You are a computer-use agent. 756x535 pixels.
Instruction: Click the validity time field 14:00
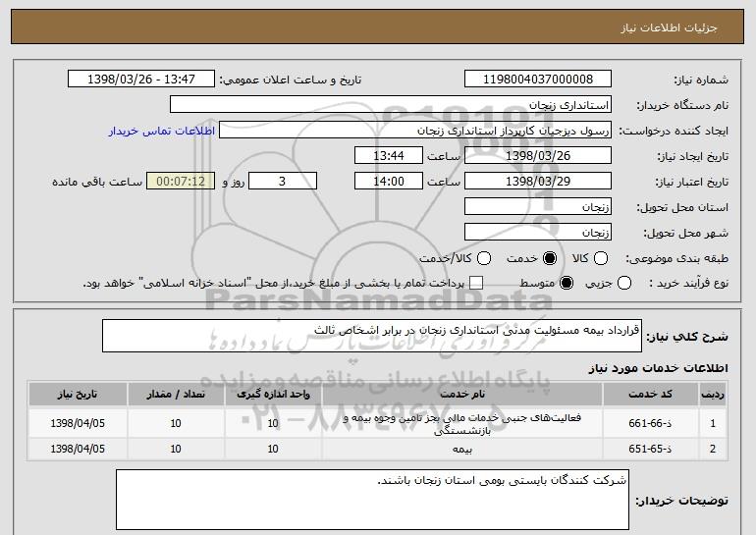pos(389,182)
